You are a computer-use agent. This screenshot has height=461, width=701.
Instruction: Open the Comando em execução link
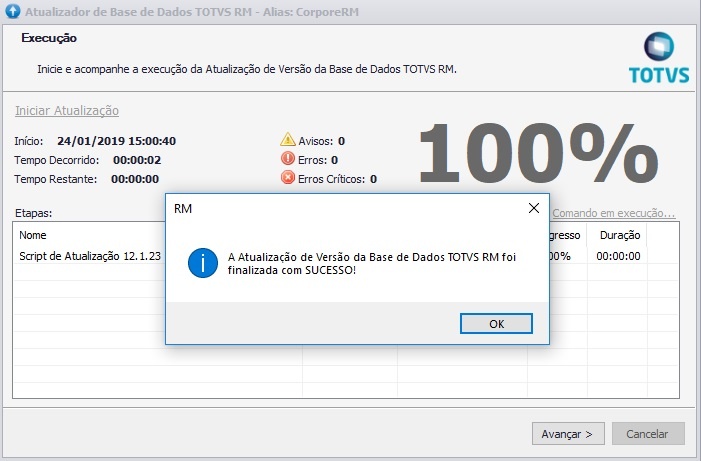614,213
